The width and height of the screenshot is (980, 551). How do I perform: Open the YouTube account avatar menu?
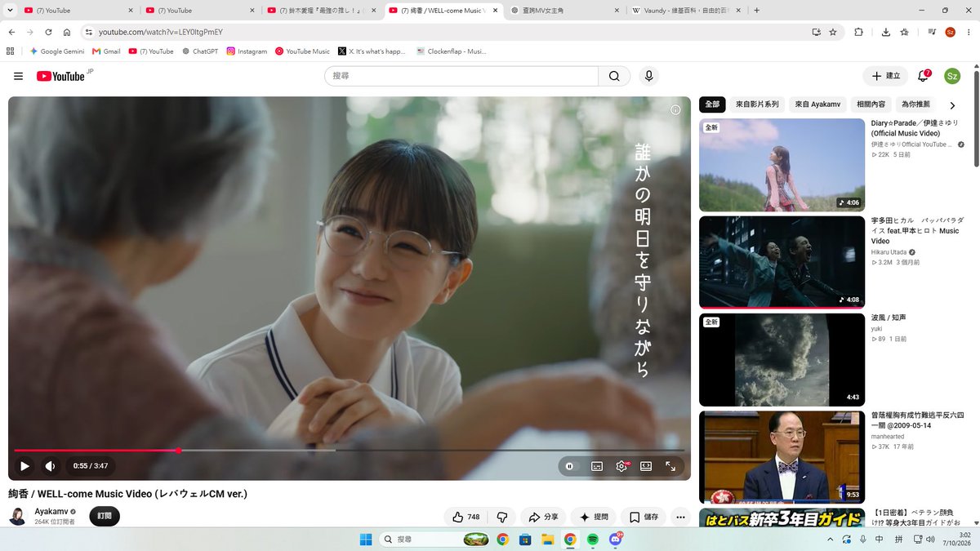[x=952, y=76]
